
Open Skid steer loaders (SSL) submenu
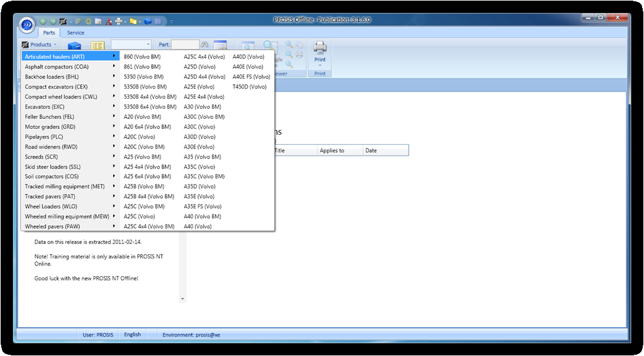pos(70,167)
